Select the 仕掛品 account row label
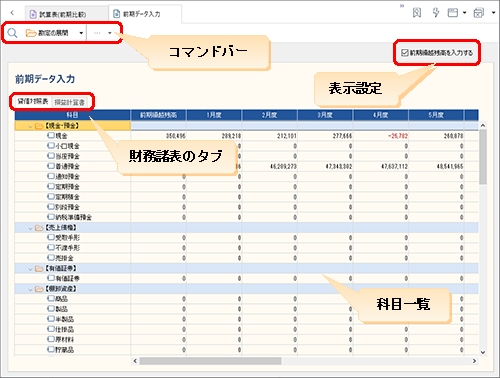The height and width of the screenshot is (378, 500). click(x=64, y=329)
